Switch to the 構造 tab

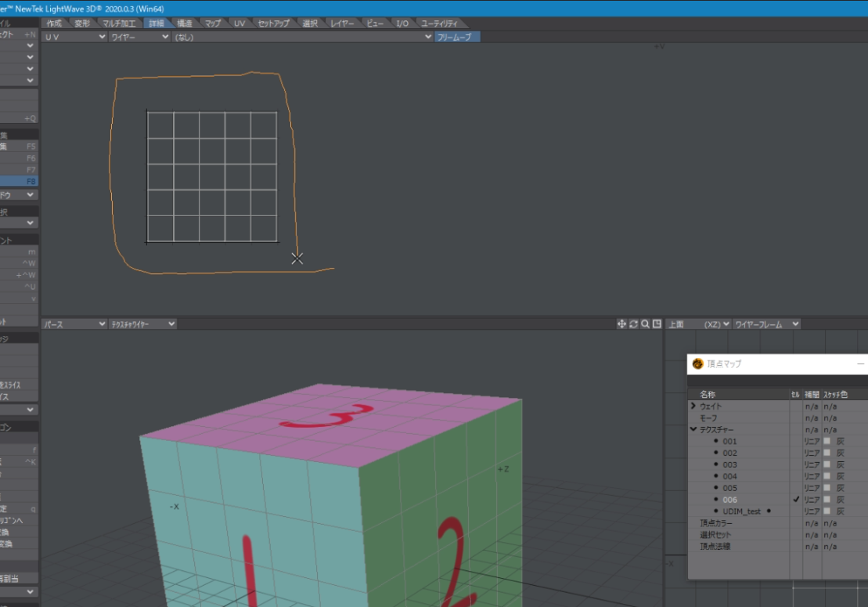(185, 23)
